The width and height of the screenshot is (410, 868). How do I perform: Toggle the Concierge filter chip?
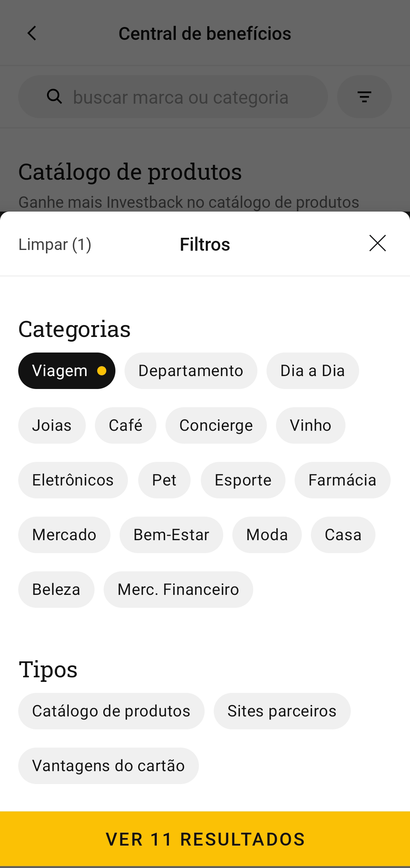point(216,425)
